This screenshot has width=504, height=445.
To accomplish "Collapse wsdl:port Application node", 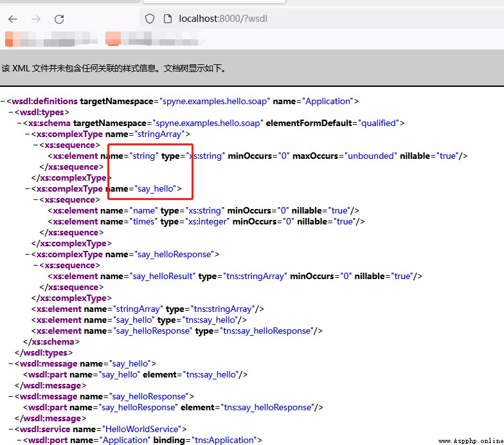I will (19, 440).
